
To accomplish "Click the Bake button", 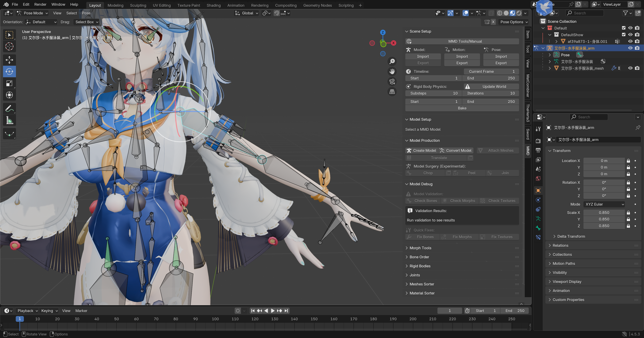I will pyautogui.click(x=462, y=108).
